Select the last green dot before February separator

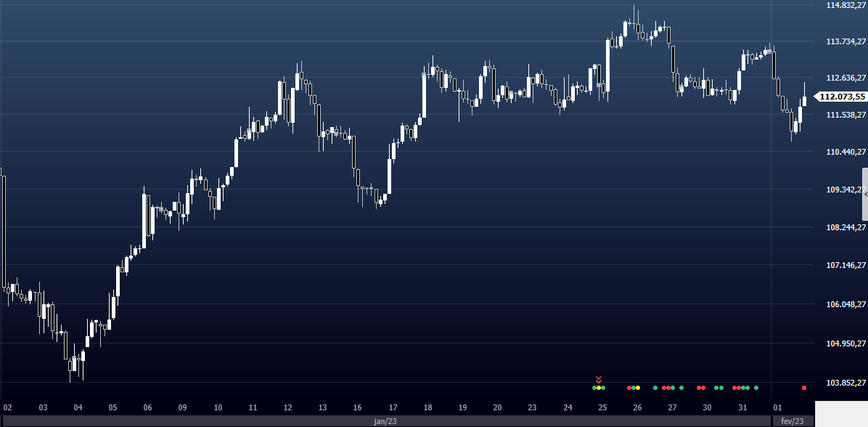click(756, 387)
